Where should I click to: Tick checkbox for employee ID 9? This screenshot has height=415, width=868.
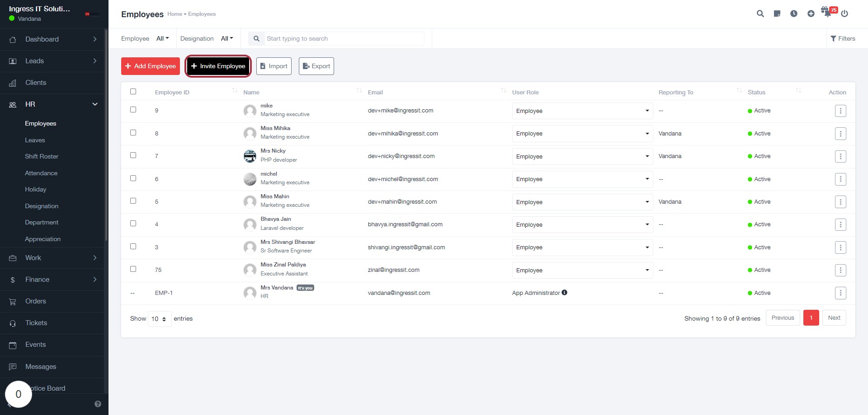tap(133, 110)
